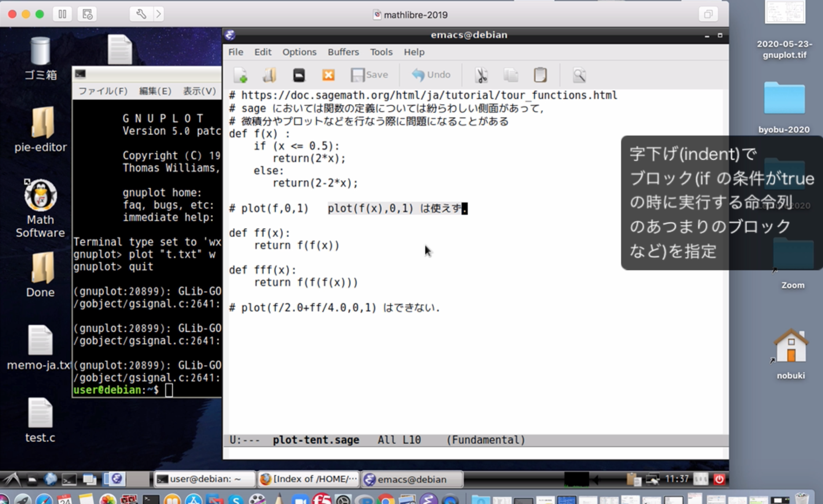Click the Search magnifier icon in Emacs
The width and height of the screenshot is (823, 504).
pos(579,75)
